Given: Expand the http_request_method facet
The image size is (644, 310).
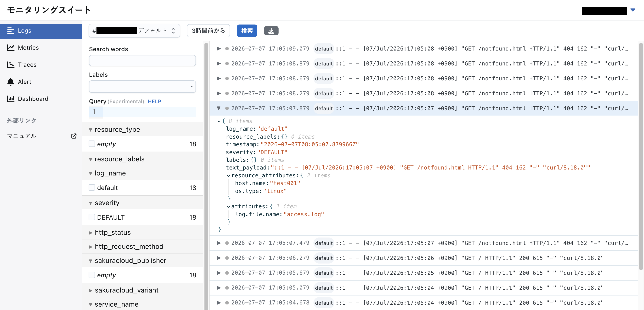Looking at the screenshot, I should pos(91,247).
